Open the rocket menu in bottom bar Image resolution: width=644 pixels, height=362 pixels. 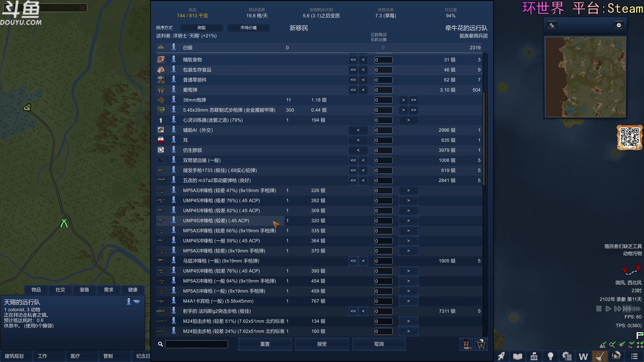coord(501,356)
